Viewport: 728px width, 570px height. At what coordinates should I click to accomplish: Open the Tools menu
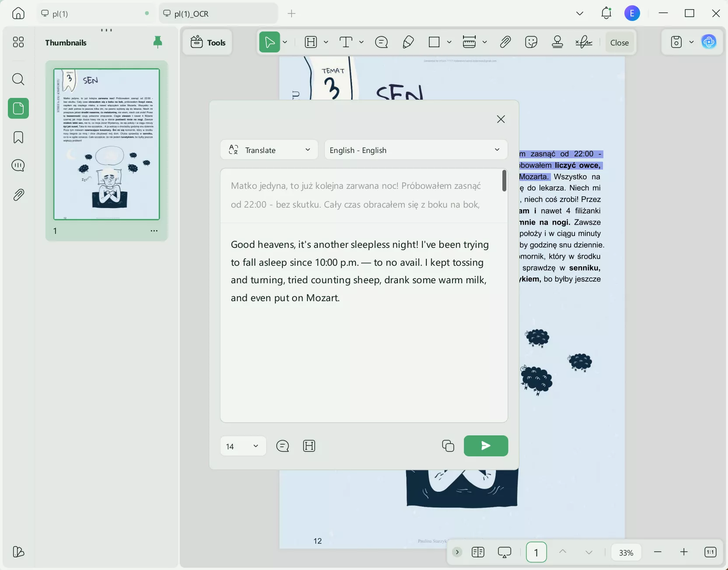click(x=208, y=42)
